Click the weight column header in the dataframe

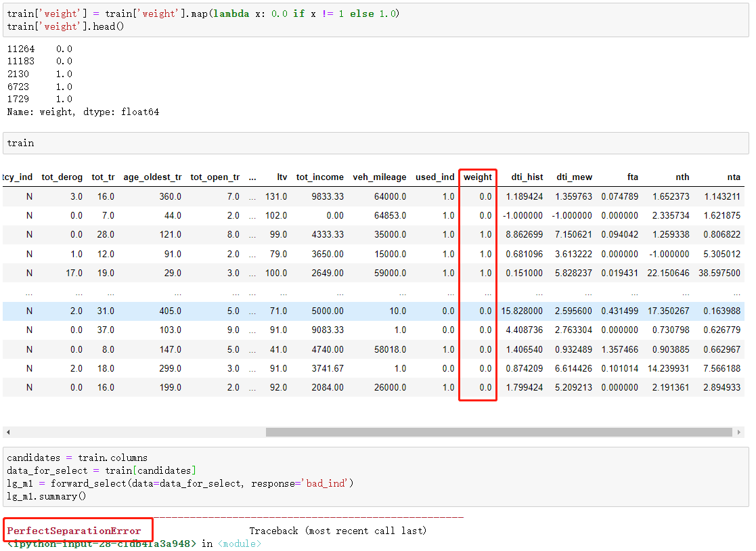pyautogui.click(x=477, y=177)
